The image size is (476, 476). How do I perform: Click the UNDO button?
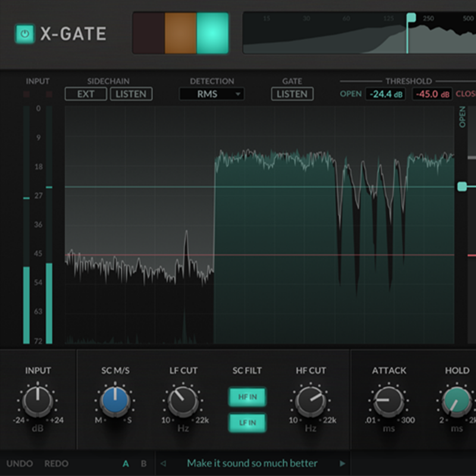(20, 463)
